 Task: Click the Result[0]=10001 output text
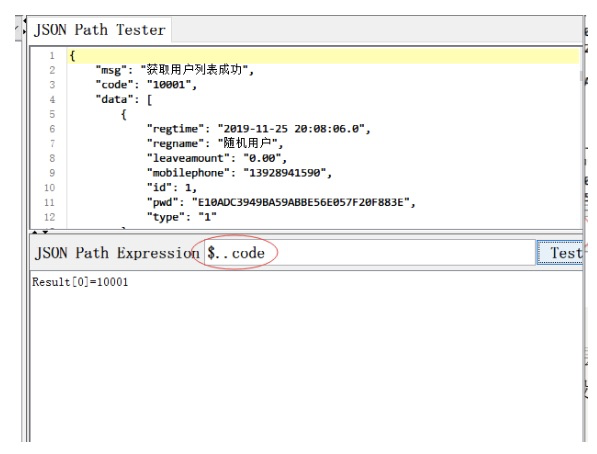tap(80, 282)
